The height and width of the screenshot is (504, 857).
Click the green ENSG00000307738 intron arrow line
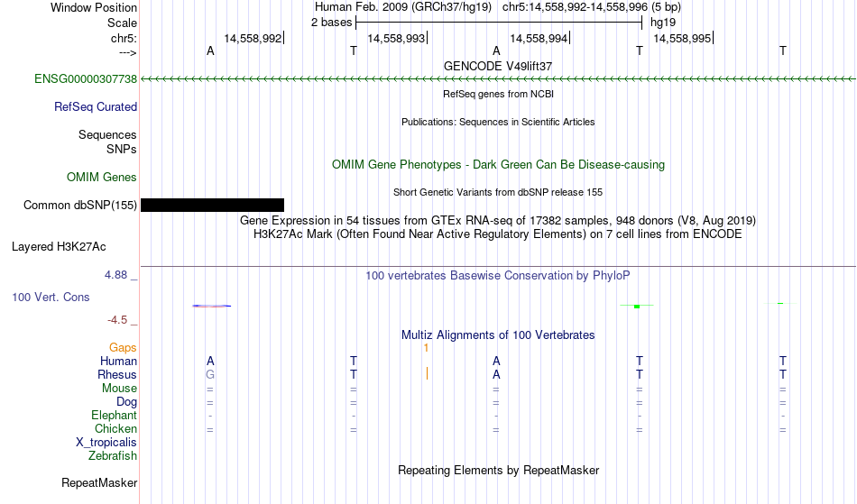pyautogui.click(x=498, y=79)
